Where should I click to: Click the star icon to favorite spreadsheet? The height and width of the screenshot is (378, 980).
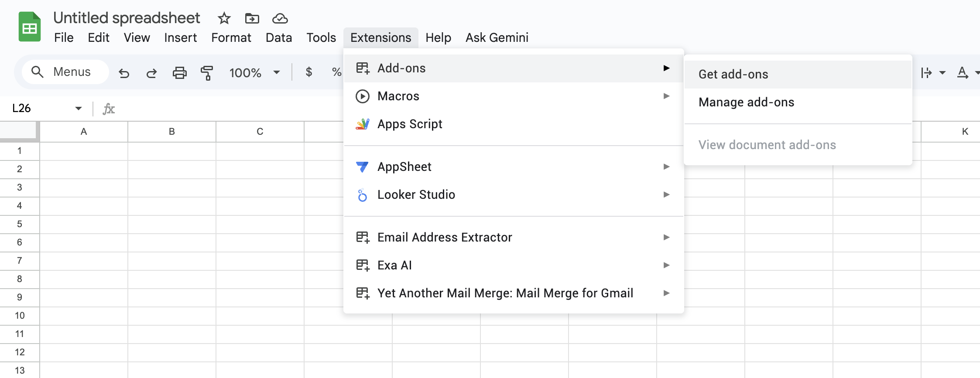224,18
